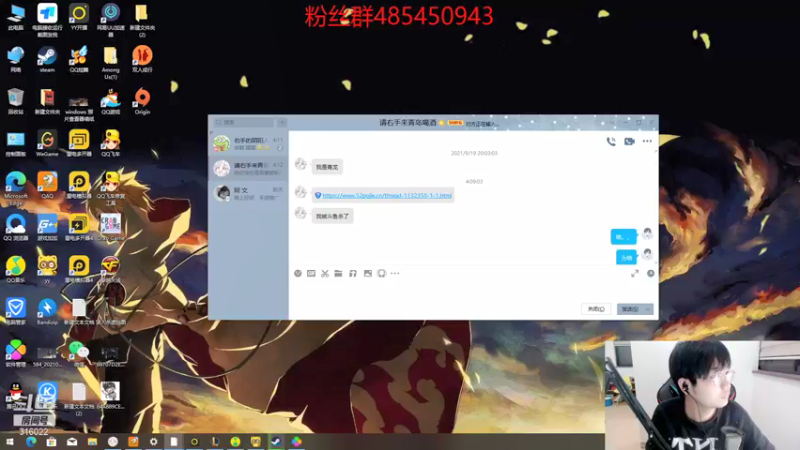Viewport: 800px width, 450px height.
Task: Open the Bandizip desktop shortcut
Action: [47, 312]
